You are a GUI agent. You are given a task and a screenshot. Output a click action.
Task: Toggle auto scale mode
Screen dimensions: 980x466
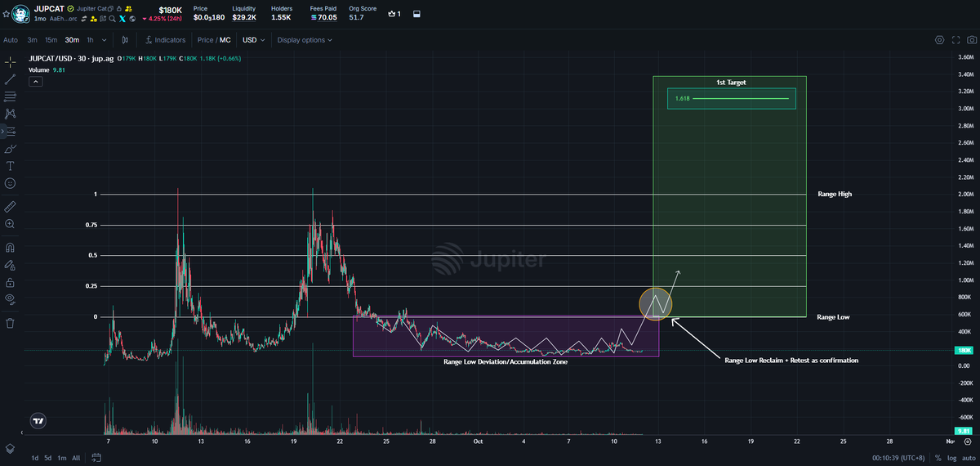[969, 458]
